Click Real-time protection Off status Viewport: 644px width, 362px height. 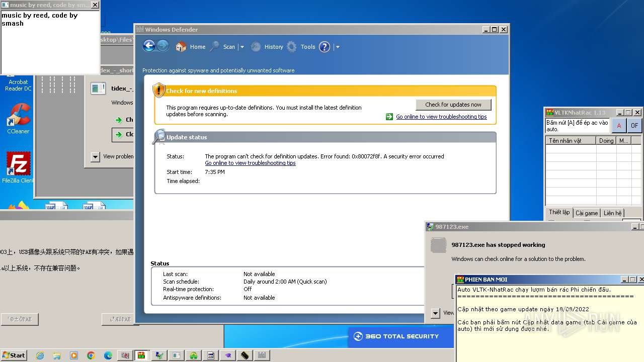click(248, 289)
